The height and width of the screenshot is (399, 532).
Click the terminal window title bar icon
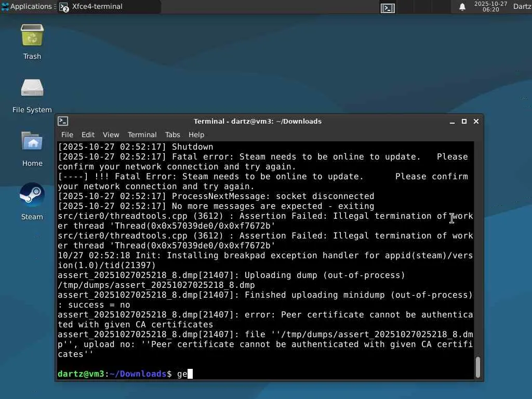[63, 121]
